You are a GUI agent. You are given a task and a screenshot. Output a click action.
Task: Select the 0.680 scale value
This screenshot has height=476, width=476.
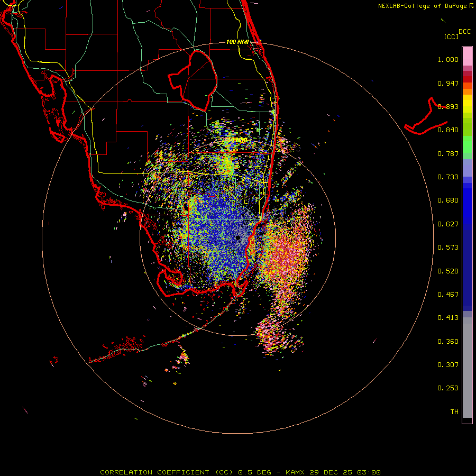(x=448, y=200)
